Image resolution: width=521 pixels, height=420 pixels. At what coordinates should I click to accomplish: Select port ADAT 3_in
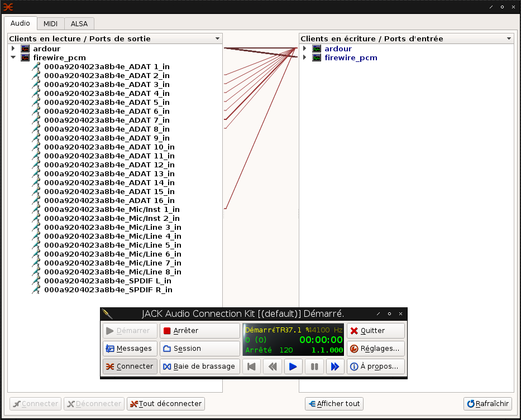click(107, 84)
